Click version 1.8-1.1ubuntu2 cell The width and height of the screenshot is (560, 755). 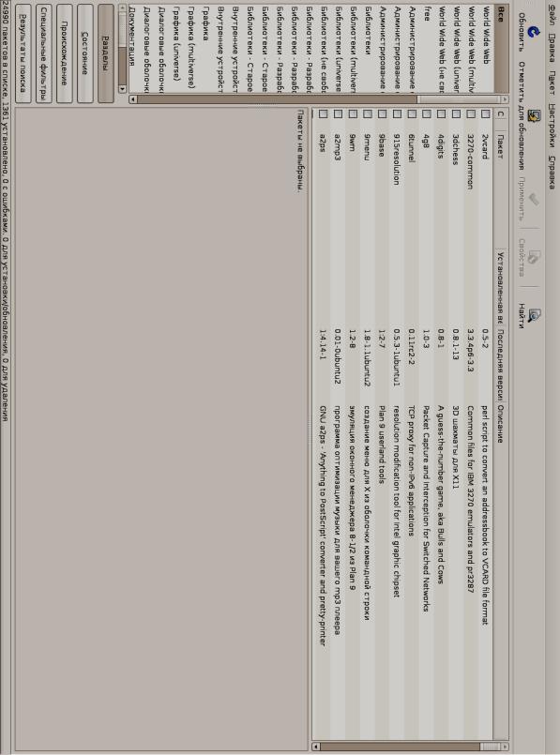point(367,357)
